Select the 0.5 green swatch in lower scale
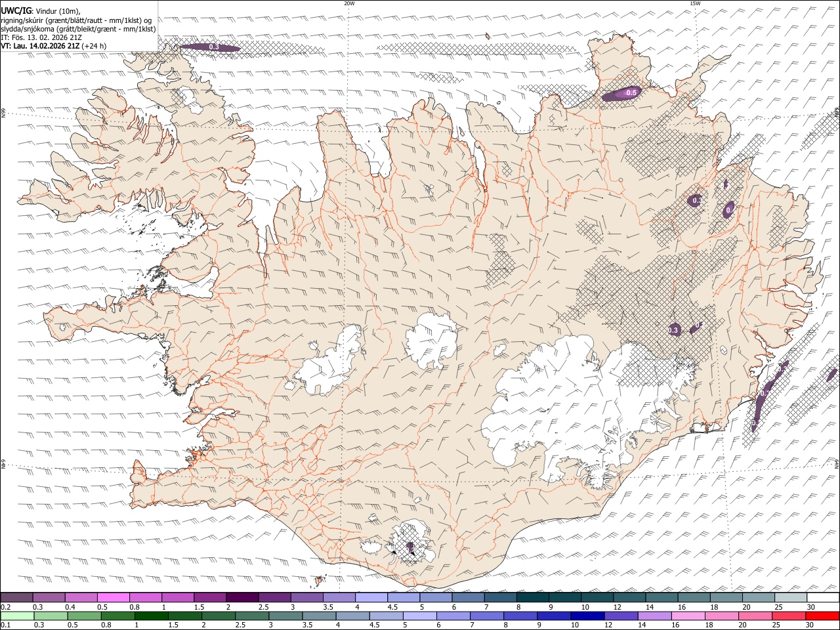The image size is (840, 630). [x=84, y=616]
